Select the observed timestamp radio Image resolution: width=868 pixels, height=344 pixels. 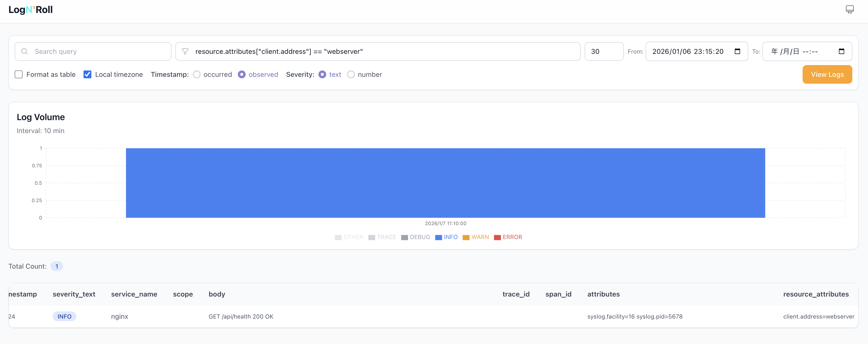click(241, 74)
